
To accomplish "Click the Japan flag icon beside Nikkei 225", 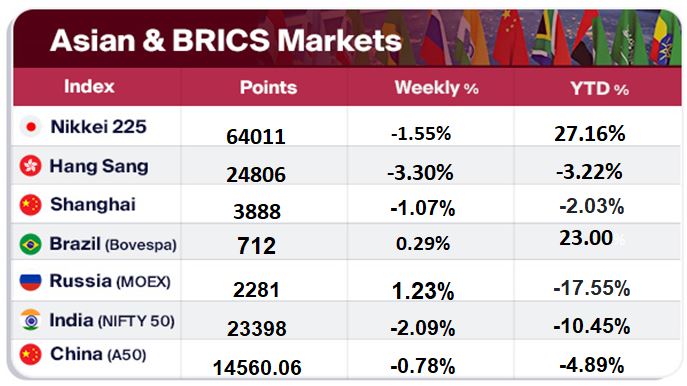I will (x=31, y=127).
